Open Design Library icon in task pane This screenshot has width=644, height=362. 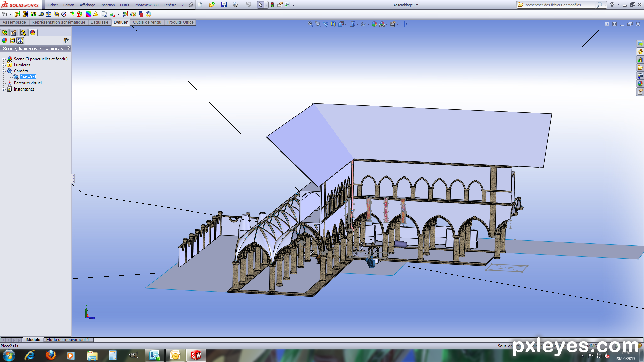coord(640,60)
